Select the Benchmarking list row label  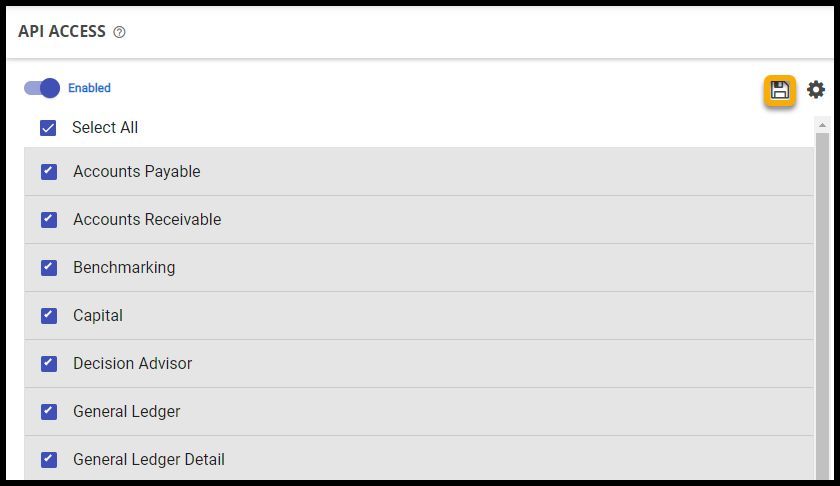pyautogui.click(x=124, y=268)
